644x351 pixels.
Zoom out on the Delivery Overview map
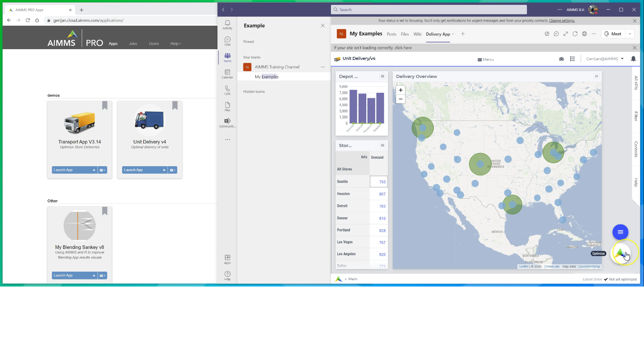pyautogui.click(x=401, y=99)
